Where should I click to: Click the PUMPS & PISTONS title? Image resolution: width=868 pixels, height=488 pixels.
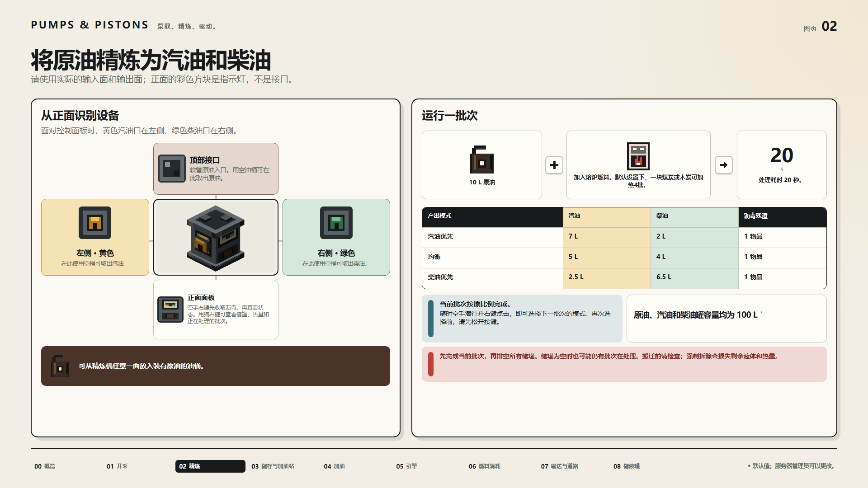coord(90,25)
